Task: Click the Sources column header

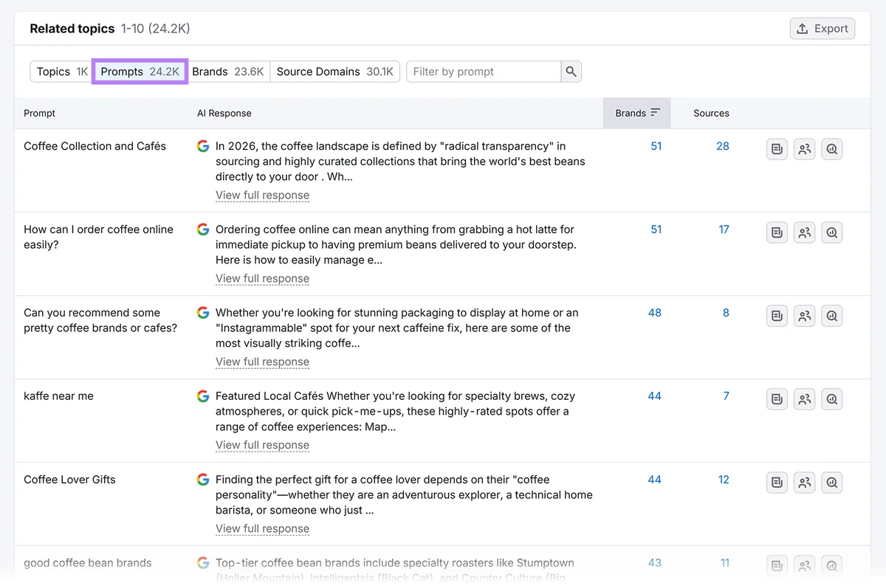Action: point(711,113)
